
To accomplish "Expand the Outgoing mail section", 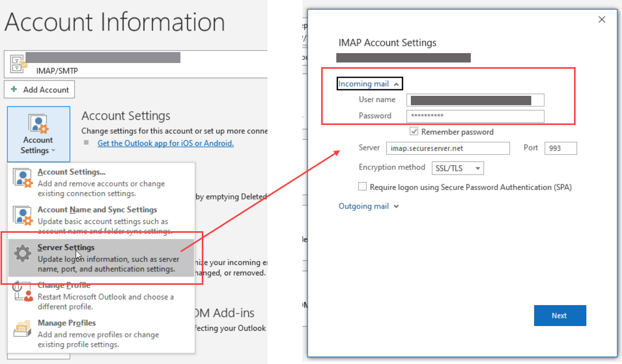I will pyautogui.click(x=369, y=206).
